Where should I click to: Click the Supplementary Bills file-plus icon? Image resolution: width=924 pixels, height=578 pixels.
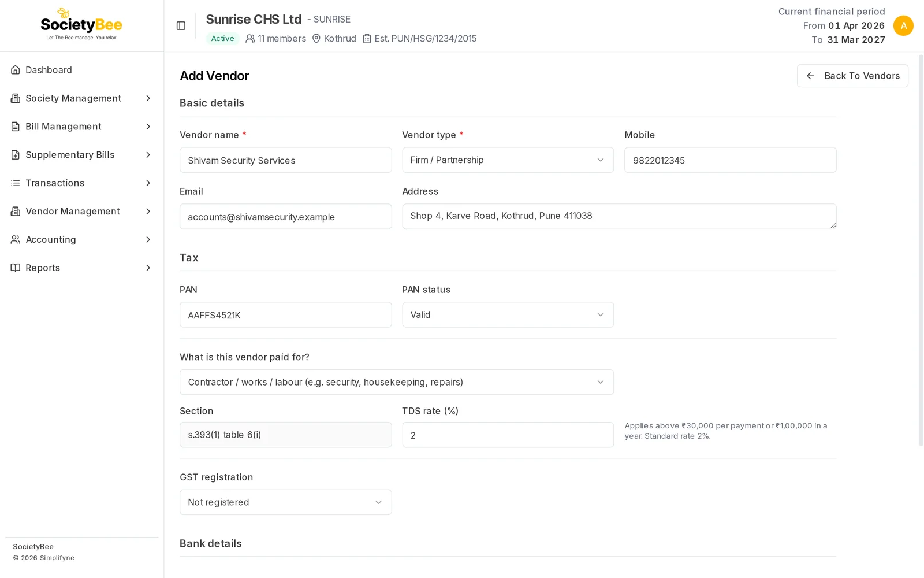[16, 155]
